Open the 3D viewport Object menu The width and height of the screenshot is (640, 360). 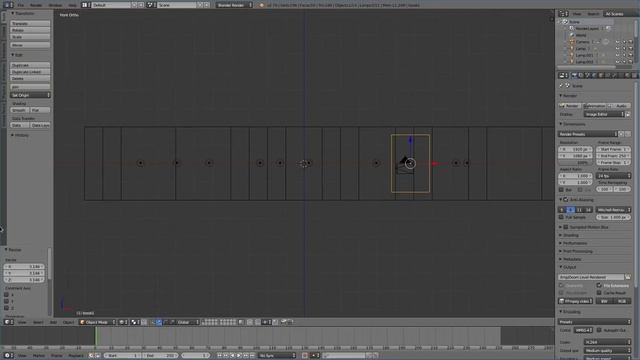tap(68, 322)
